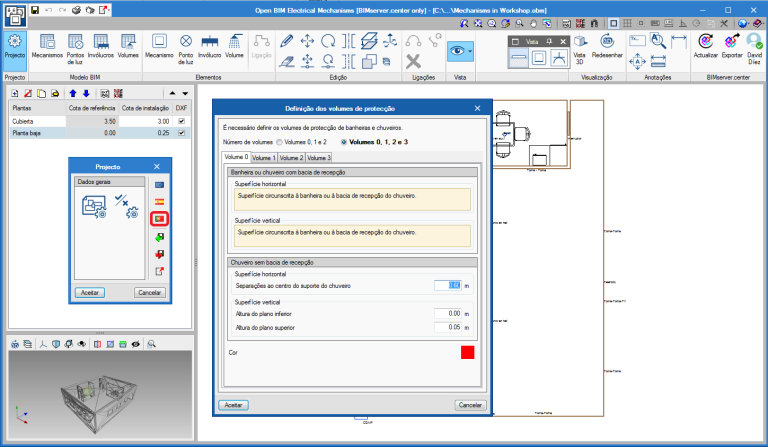The width and height of the screenshot is (768, 447).
Task: Switch to the Volume 3 tab
Action: (318, 157)
